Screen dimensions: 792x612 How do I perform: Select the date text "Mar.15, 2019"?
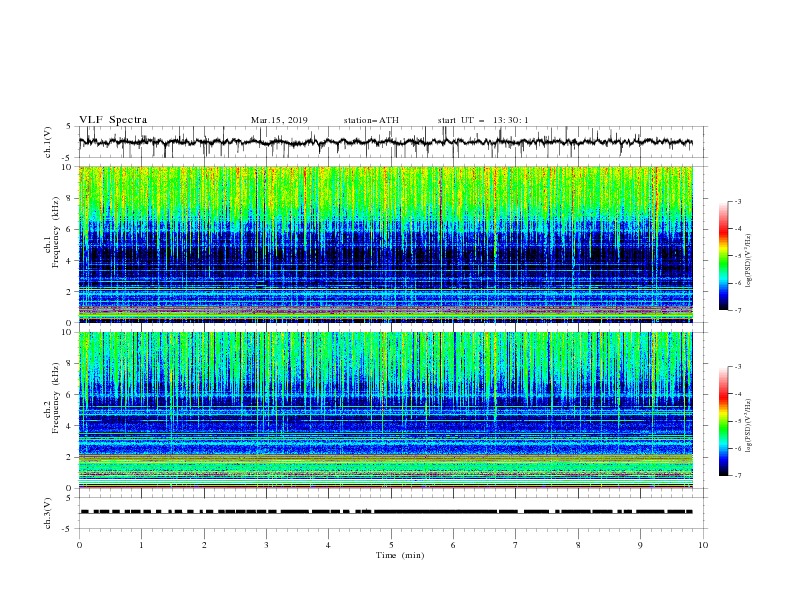(279, 120)
